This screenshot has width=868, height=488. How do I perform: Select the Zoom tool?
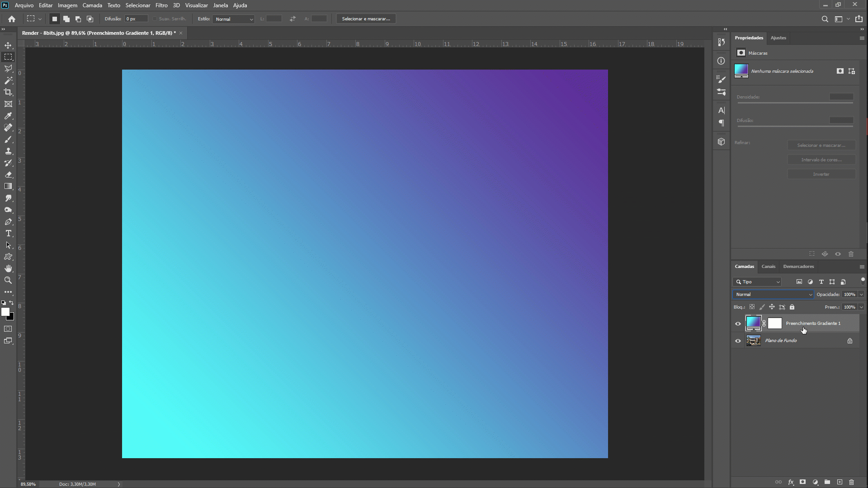[8, 280]
